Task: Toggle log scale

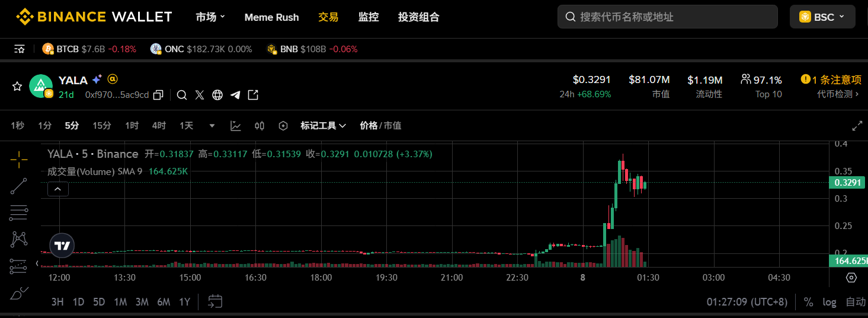Action: tap(829, 302)
